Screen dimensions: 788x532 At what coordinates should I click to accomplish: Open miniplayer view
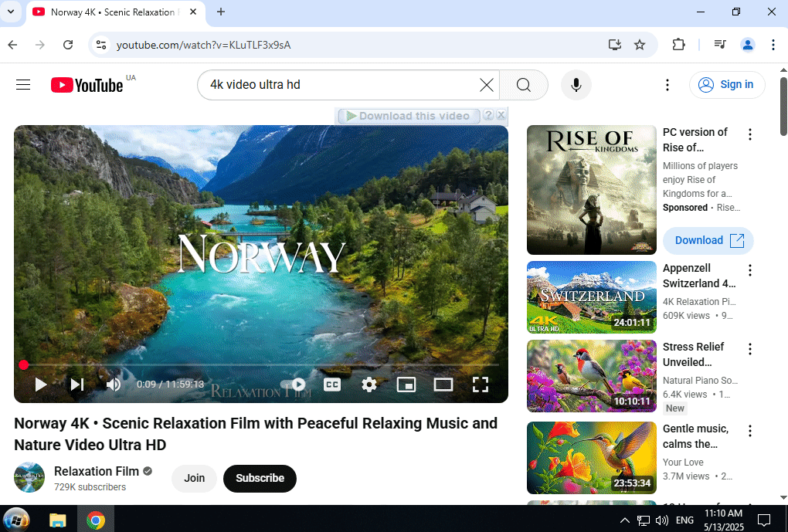pos(406,385)
